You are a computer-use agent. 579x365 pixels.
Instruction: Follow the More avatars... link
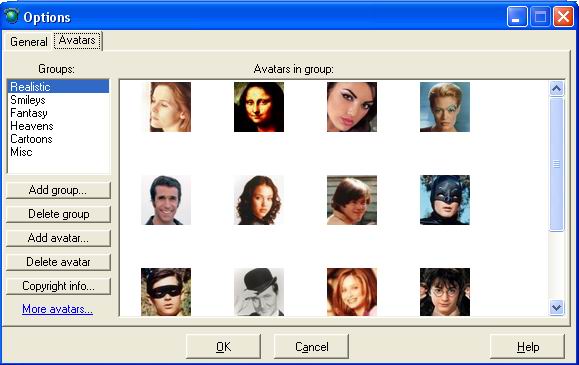pos(57,309)
